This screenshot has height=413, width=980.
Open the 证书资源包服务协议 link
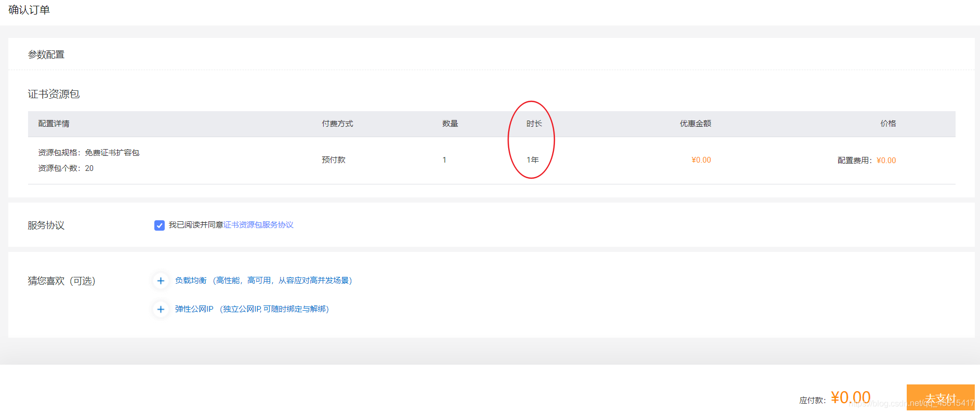(x=258, y=225)
